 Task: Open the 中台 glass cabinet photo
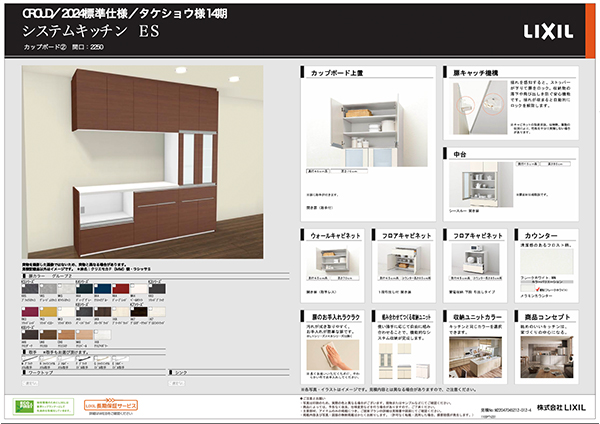[x=481, y=184]
